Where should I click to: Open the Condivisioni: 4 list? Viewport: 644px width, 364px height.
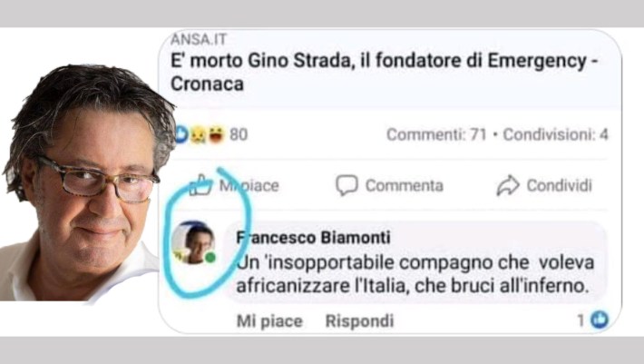[x=556, y=134]
